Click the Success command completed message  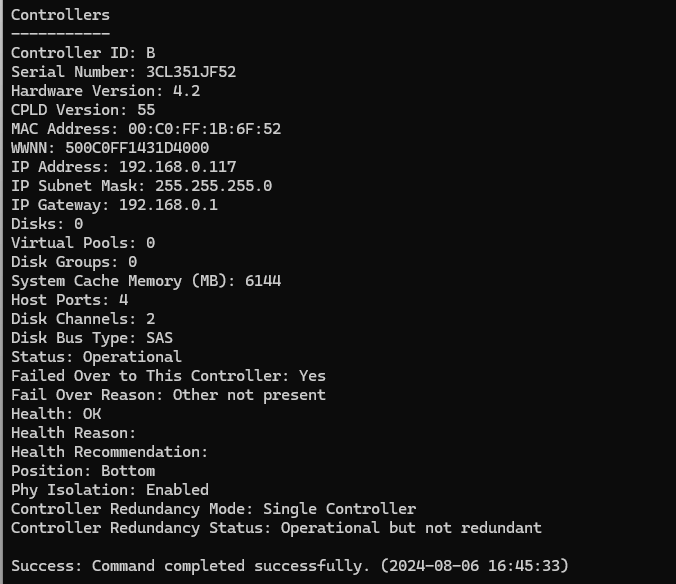tap(290, 566)
